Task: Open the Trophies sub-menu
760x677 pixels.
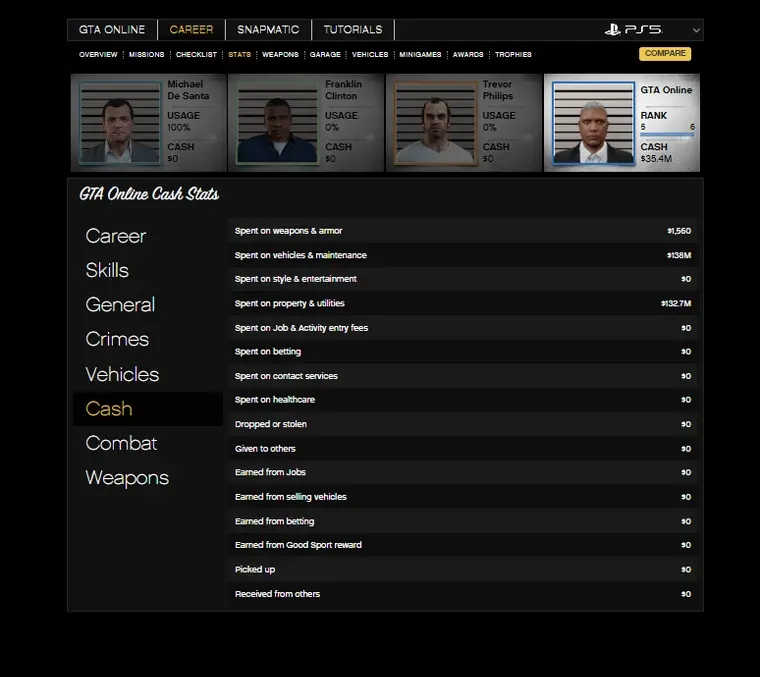Action: pyautogui.click(x=513, y=54)
